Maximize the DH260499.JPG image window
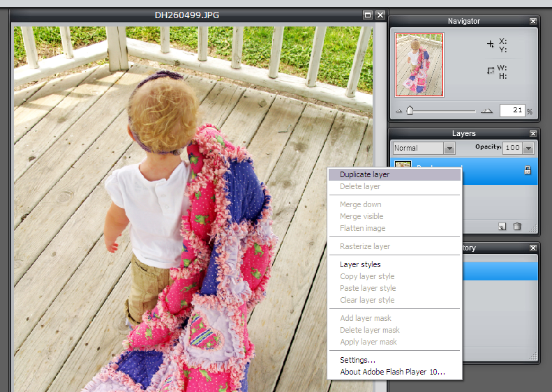Image resolution: width=552 pixels, height=392 pixels. pyautogui.click(x=368, y=15)
